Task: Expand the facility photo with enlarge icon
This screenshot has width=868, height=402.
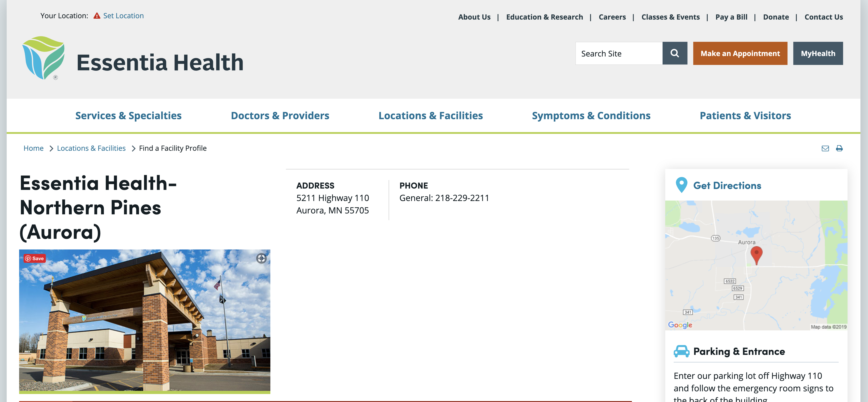Action: click(261, 258)
